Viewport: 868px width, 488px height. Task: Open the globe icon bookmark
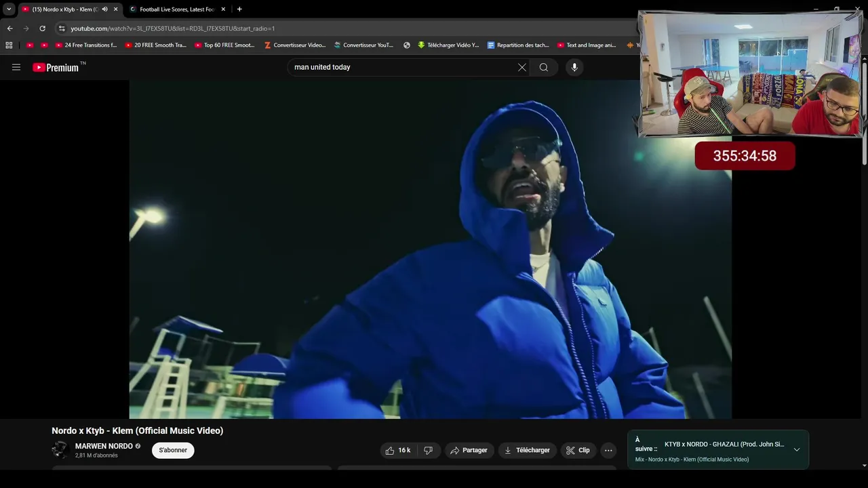point(407,45)
